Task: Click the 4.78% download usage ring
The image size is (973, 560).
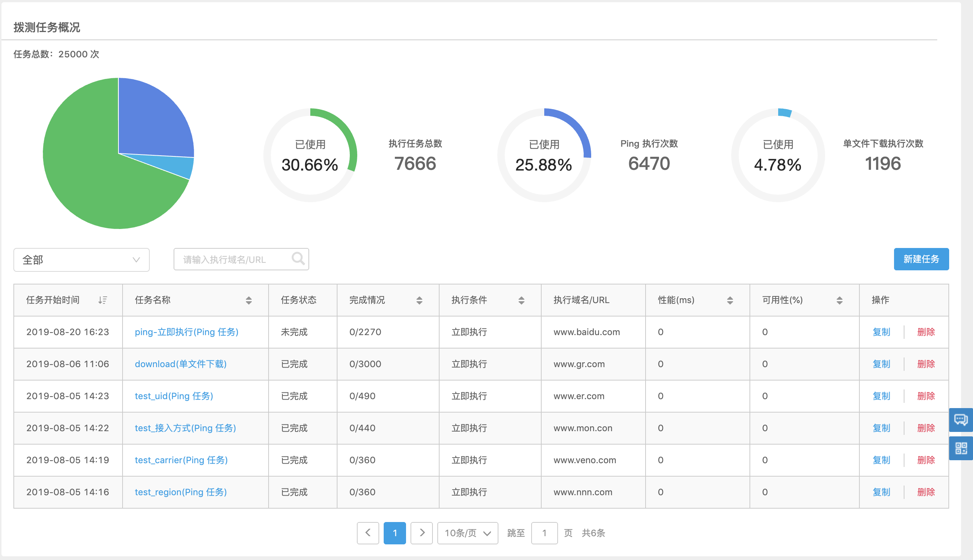Action: click(778, 155)
